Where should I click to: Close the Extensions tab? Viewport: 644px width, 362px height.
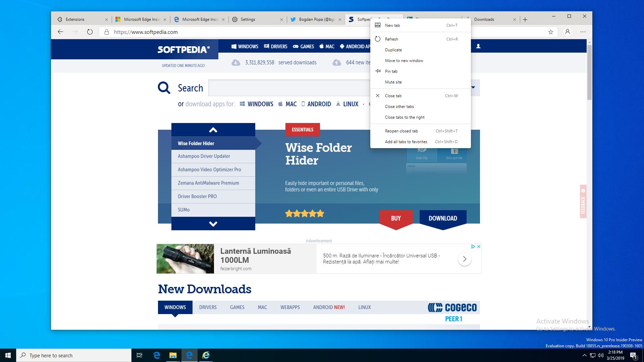coord(106,19)
